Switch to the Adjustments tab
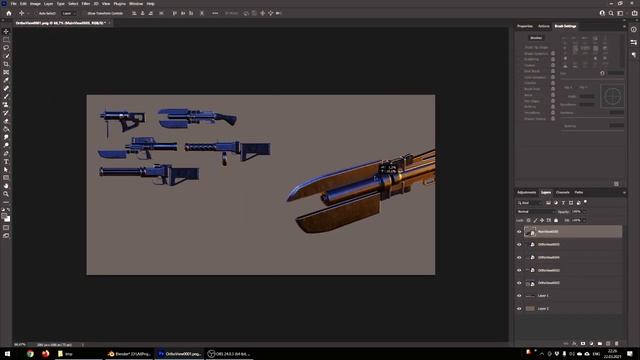Image resolution: width=640 pixels, height=360 pixels. 527,193
